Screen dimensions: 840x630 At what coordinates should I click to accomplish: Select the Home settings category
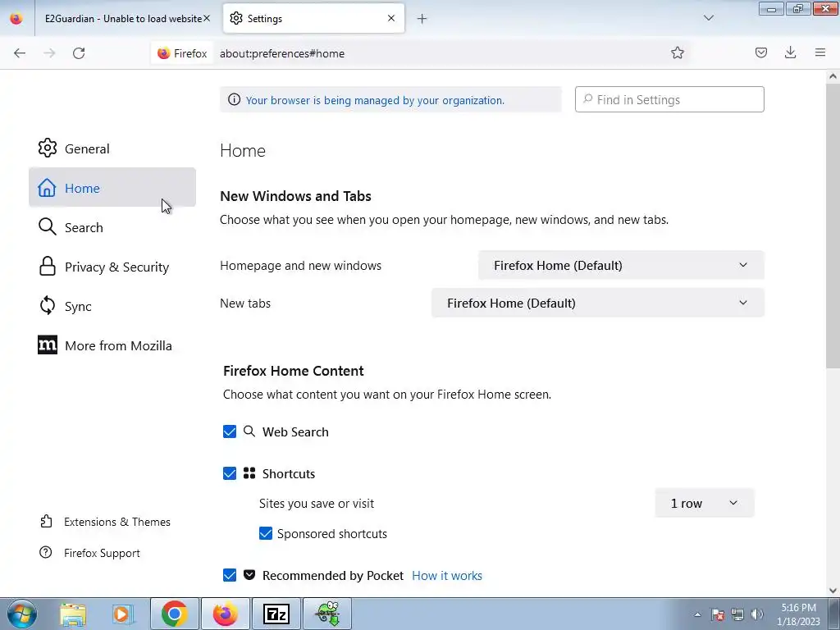click(112, 188)
